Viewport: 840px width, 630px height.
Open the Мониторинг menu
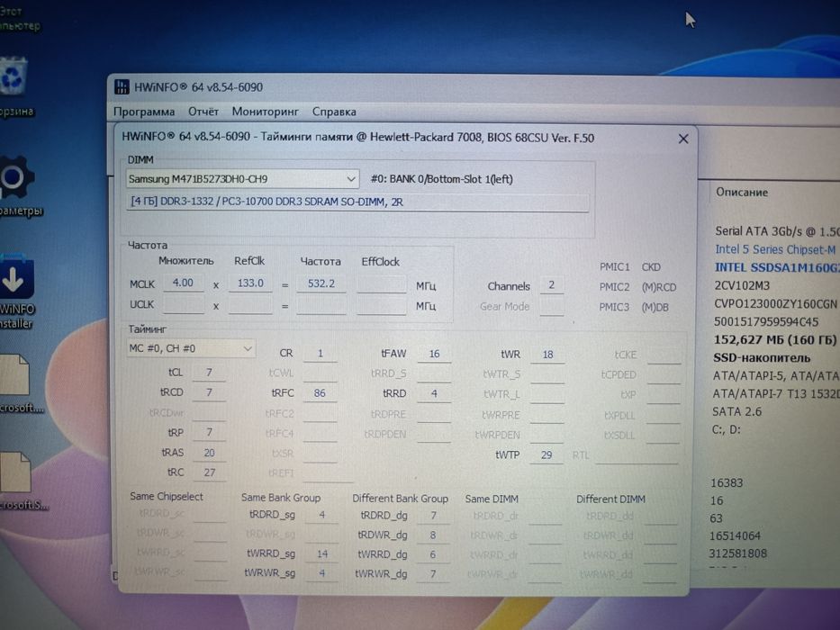266,112
